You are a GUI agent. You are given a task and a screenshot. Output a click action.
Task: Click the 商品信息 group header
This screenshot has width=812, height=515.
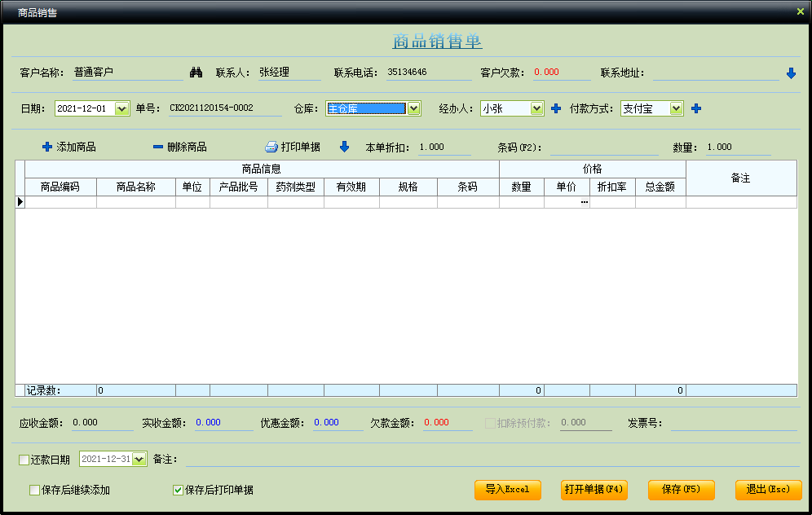click(262, 169)
